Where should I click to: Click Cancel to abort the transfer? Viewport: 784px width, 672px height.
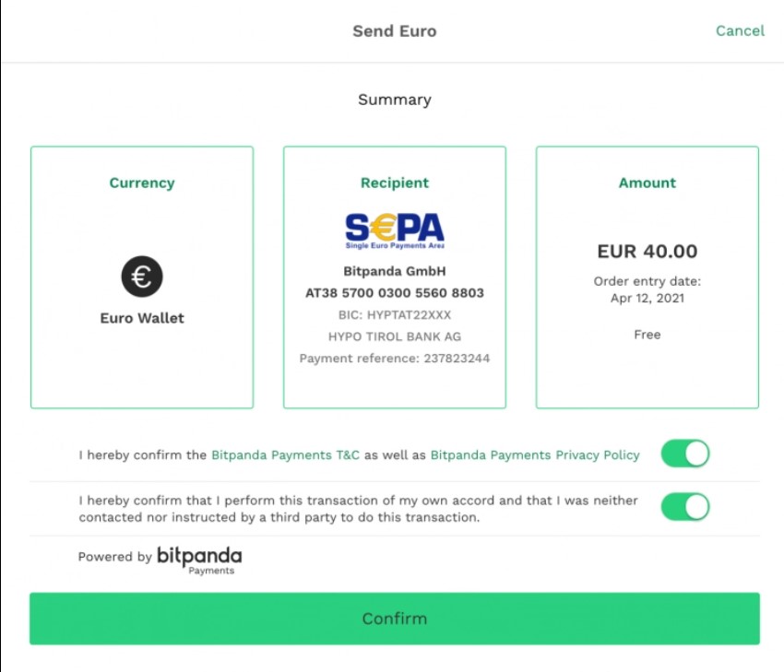[740, 30]
